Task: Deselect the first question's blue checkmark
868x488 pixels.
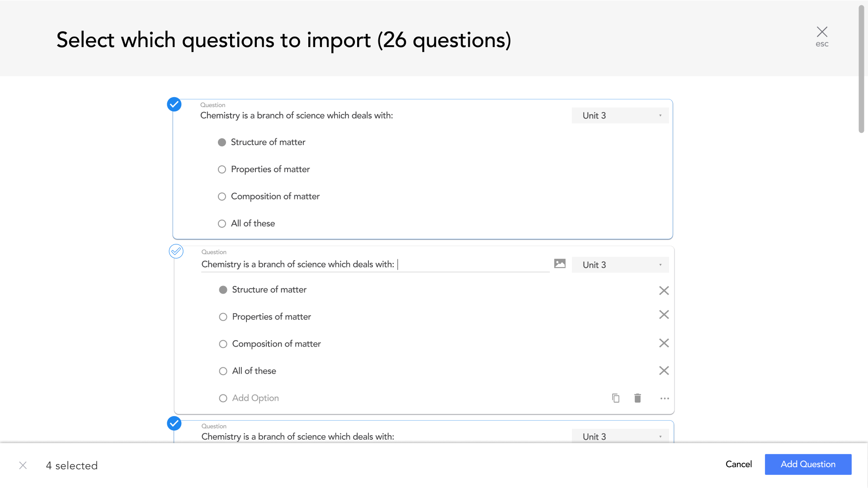Action: pos(174,104)
